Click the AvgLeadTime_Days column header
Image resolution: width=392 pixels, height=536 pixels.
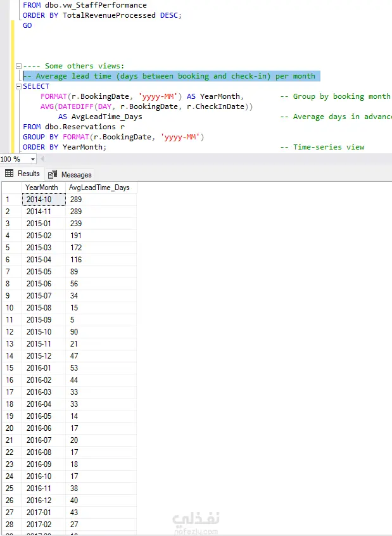(101, 188)
